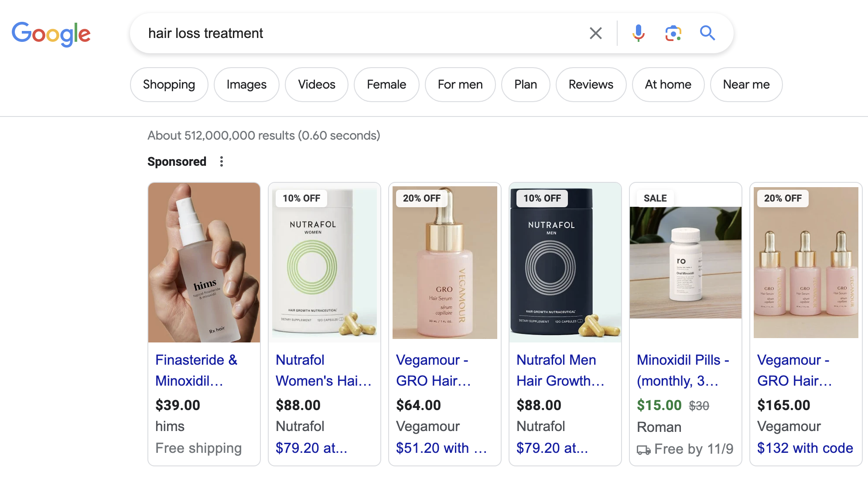Click the struck-through $30 price
Screen dimensions: 868x479
699,406
